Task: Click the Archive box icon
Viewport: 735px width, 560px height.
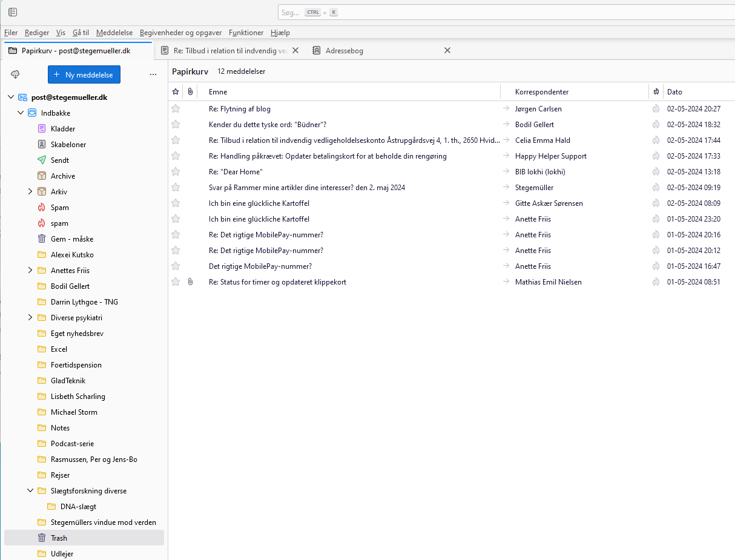Action: [42, 176]
